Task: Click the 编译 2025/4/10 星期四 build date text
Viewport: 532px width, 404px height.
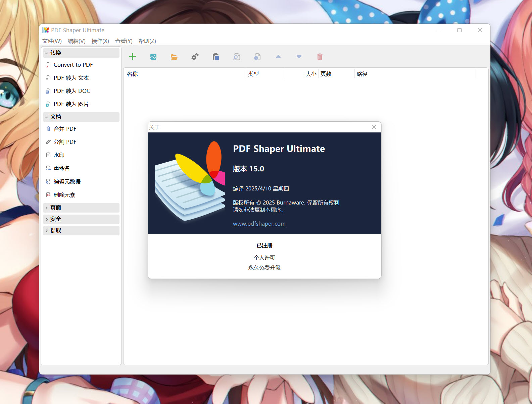Action: 261,188
